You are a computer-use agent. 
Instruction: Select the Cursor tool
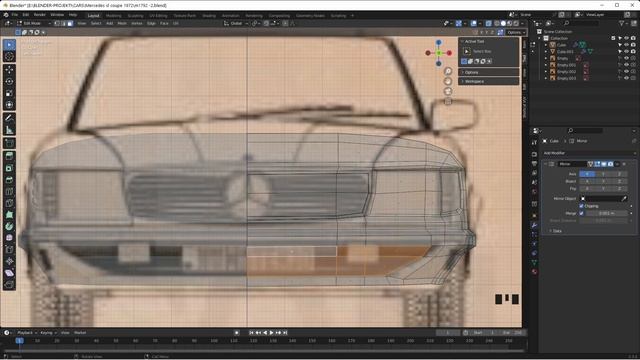9,56
